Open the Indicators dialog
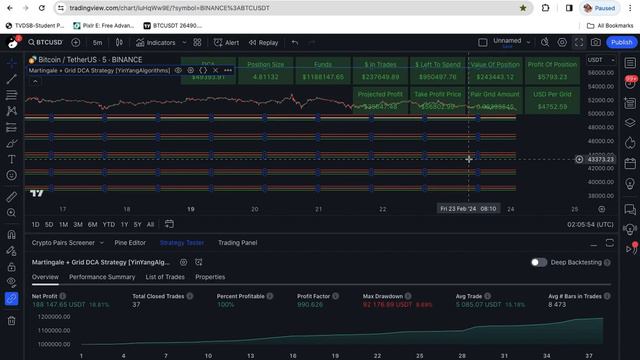Image resolution: width=640 pixels, height=360 pixels. (156, 42)
